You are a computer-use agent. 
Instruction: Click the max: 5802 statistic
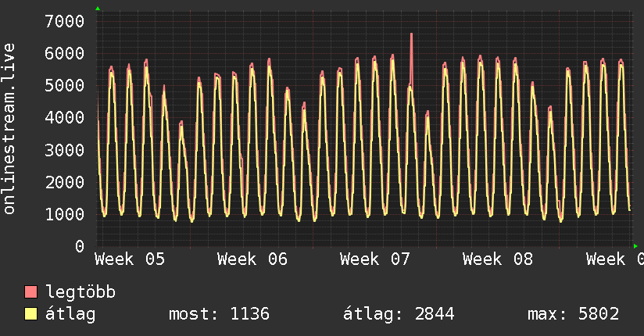pos(574,315)
